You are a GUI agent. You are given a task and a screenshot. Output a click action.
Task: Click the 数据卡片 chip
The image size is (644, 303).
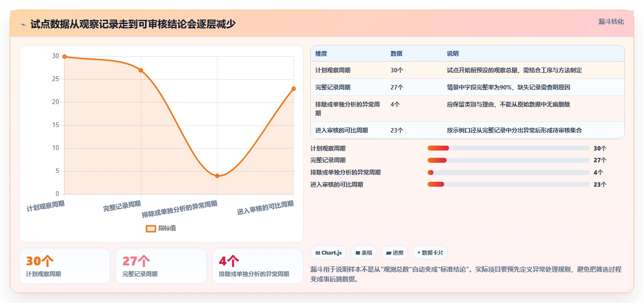[430, 253]
